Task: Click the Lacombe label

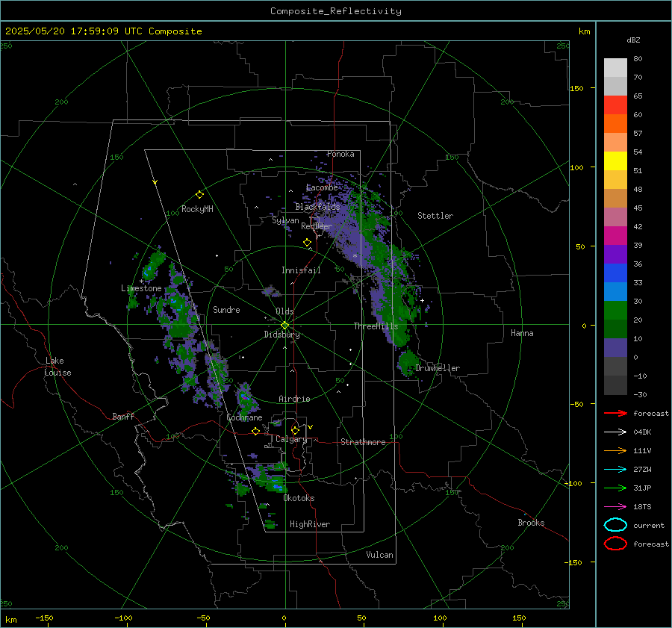Action: click(322, 187)
